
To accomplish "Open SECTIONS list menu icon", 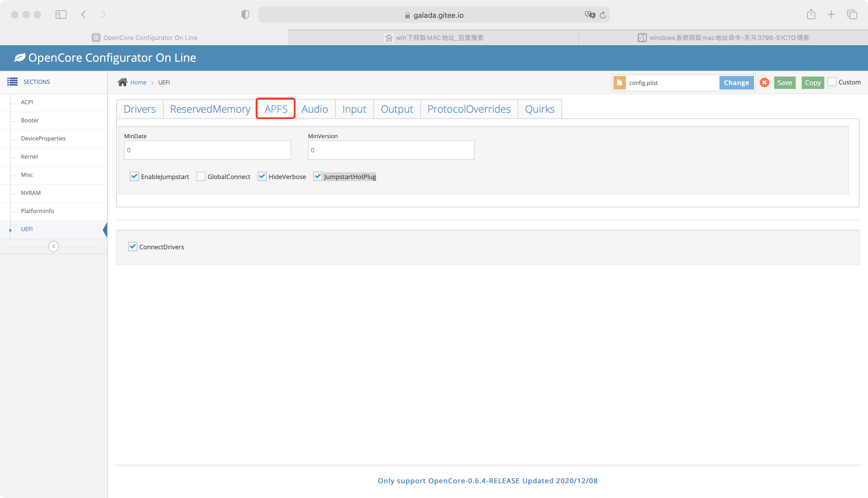I will (x=12, y=81).
